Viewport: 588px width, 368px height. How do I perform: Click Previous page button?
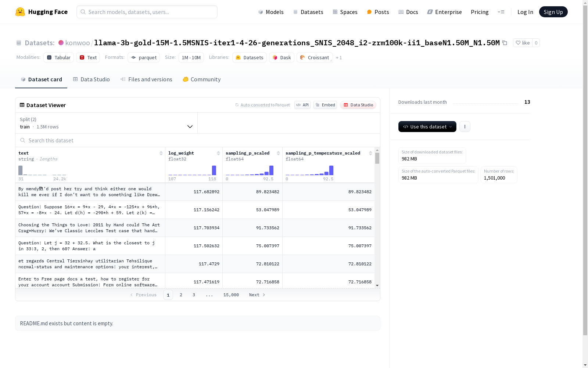tap(143, 295)
